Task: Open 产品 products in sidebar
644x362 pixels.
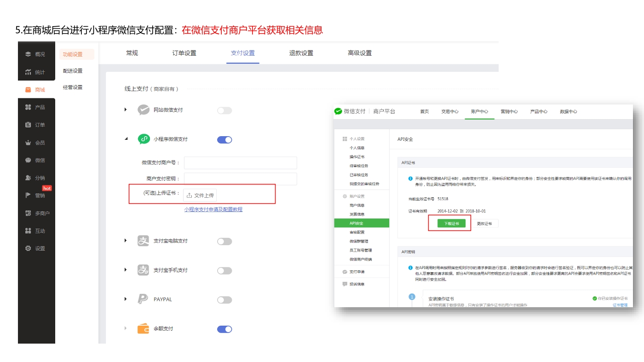Action: (36, 107)
